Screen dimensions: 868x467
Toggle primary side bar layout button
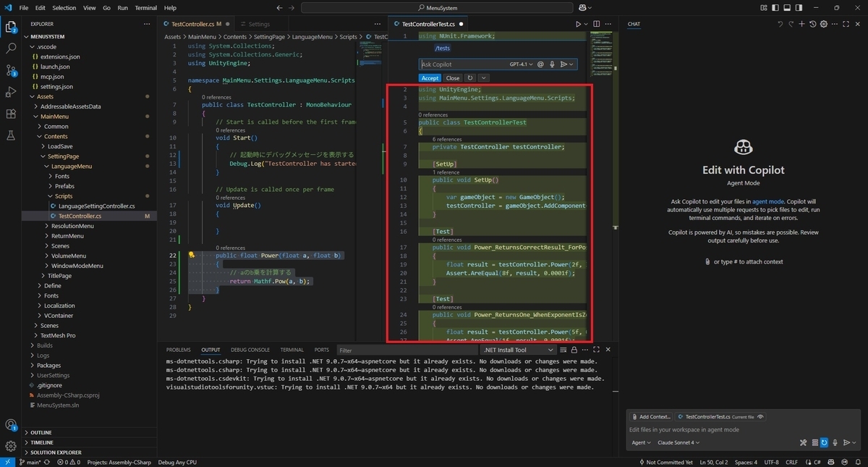pyautogui.click(x=774, y=8)
